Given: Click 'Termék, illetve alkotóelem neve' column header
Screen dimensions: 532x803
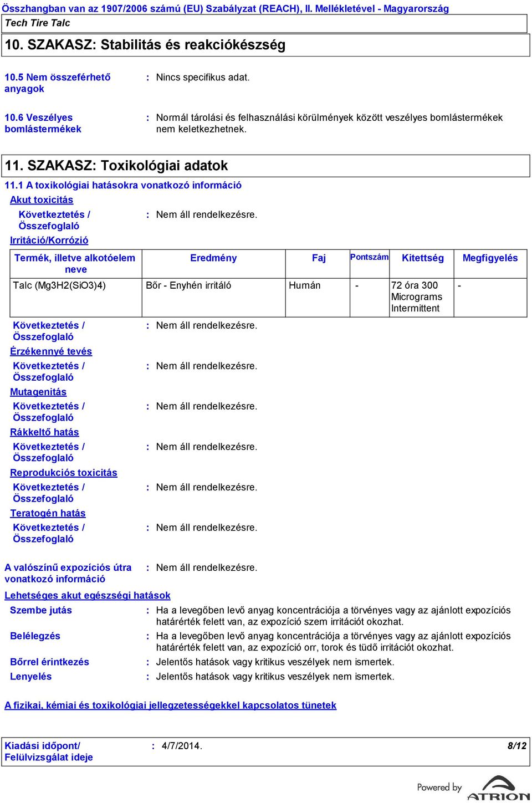Looking at the screenshot, I should tap(75, 263).
